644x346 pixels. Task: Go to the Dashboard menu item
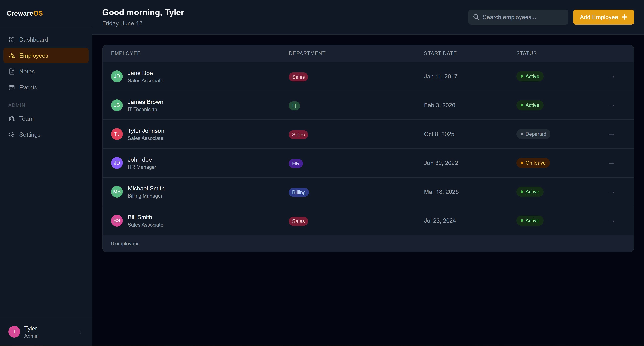click(46, 40)
